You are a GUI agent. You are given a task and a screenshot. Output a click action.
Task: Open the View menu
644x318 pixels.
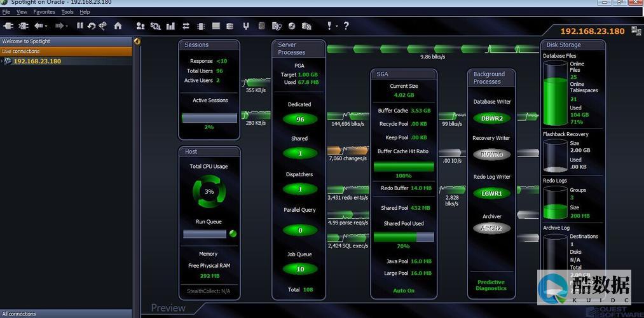click(x=22, y=12)
